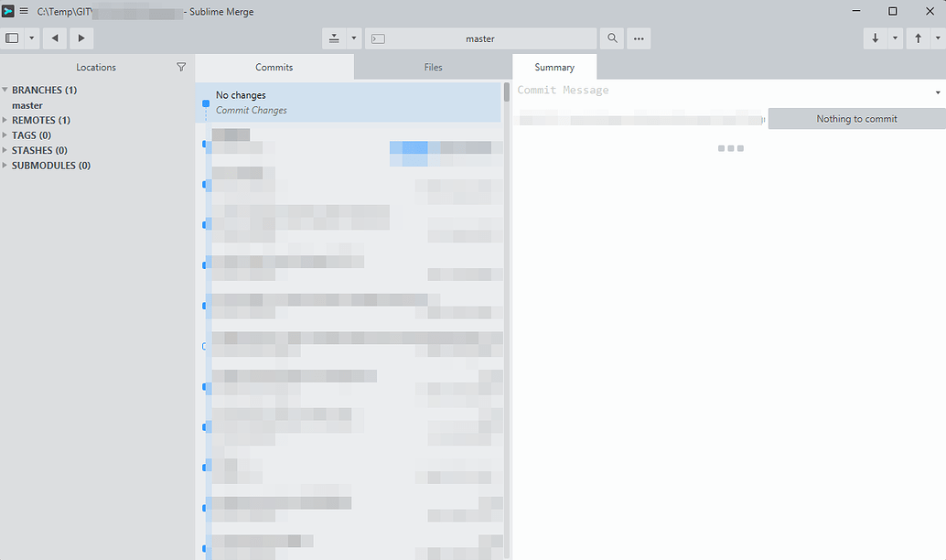Switch to the Commits tab
The image size is (946, 560).
[x=274, y=67]
